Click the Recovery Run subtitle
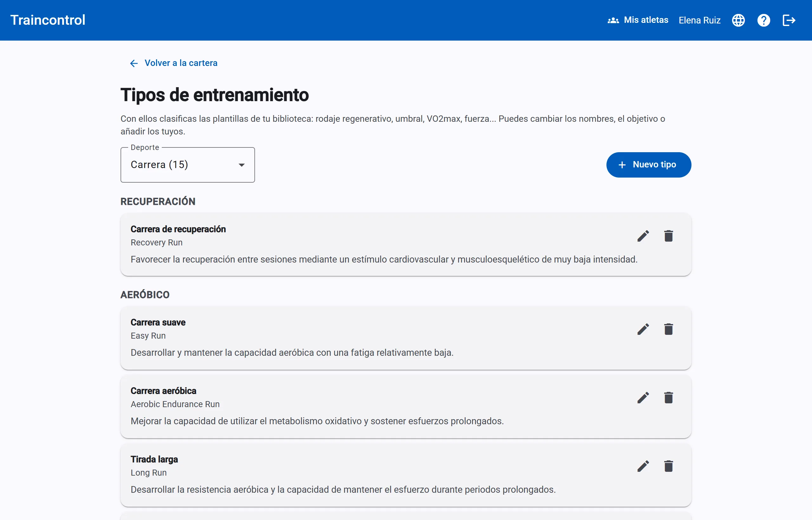Viewport: 812px width, 520px height. point(156,243)
